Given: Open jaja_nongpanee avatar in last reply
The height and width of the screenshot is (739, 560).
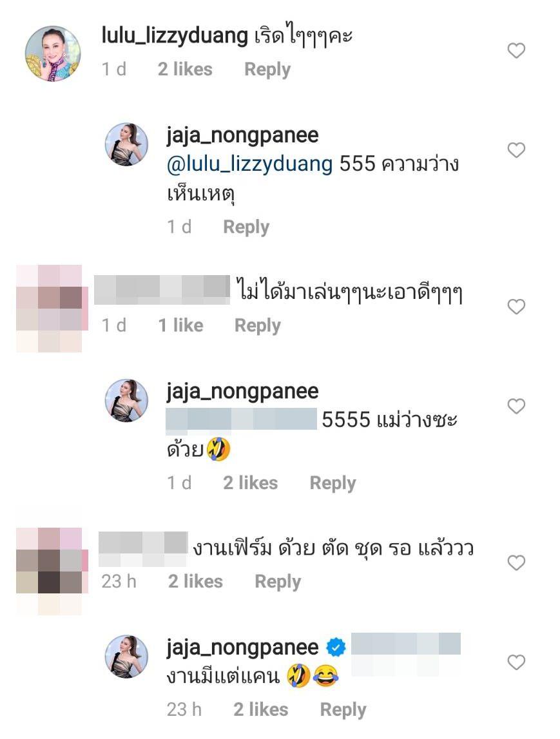Looking at the screenshot, I should [126, 657].
